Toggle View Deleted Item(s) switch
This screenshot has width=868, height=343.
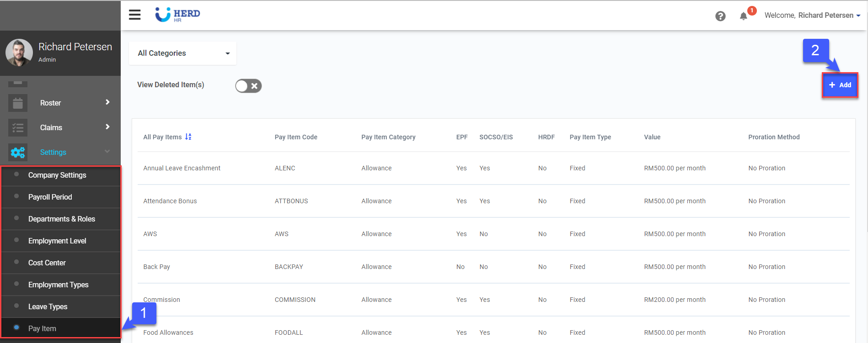(x=248, y=86)
